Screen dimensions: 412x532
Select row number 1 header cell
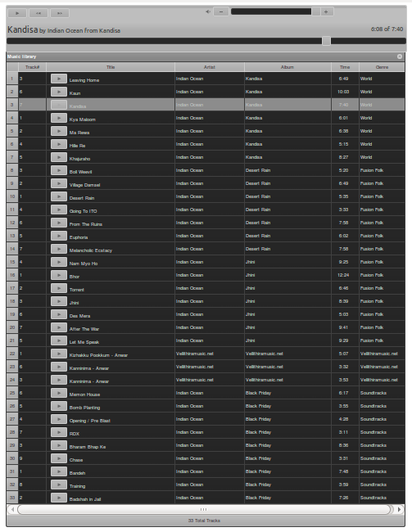(x=12, y=79)
